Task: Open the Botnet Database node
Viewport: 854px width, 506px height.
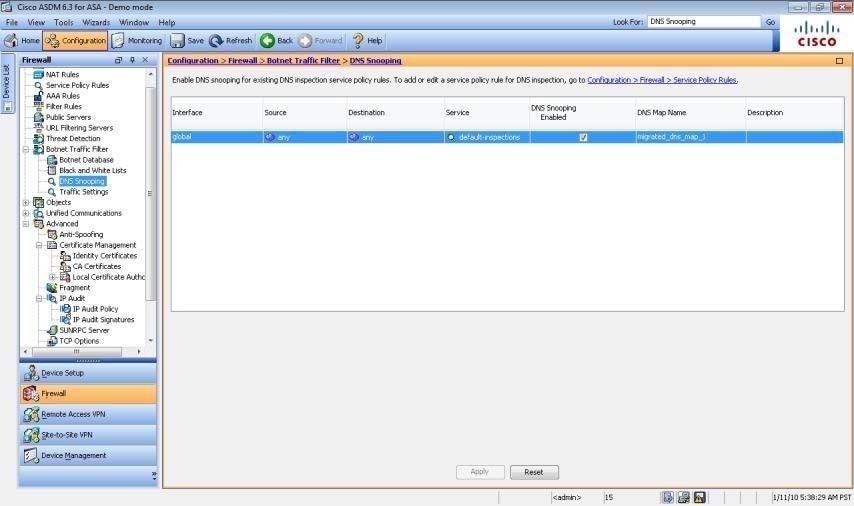Action: (86, 160)
